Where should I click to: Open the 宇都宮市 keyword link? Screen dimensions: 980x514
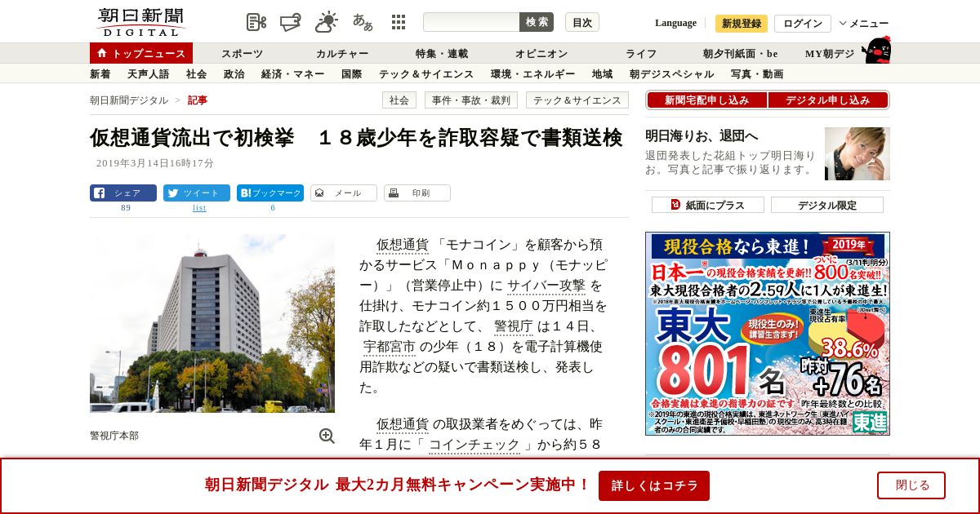coord(390,347)
